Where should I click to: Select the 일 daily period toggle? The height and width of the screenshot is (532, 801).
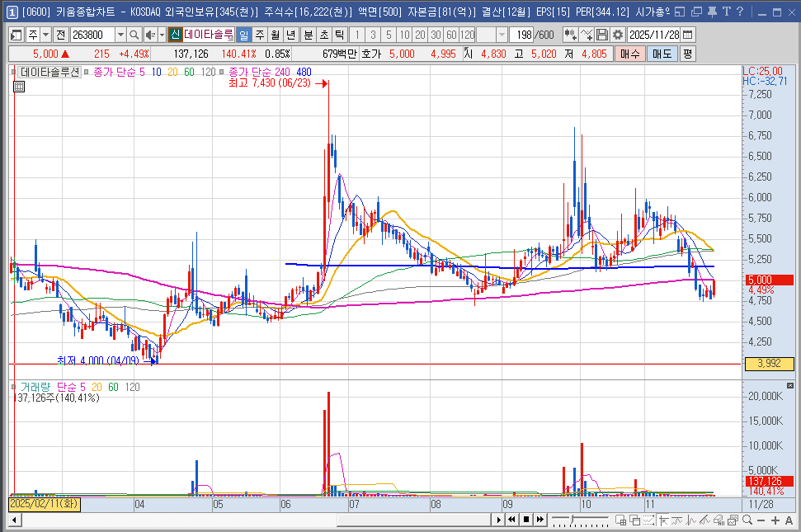(x=244, y=35)
